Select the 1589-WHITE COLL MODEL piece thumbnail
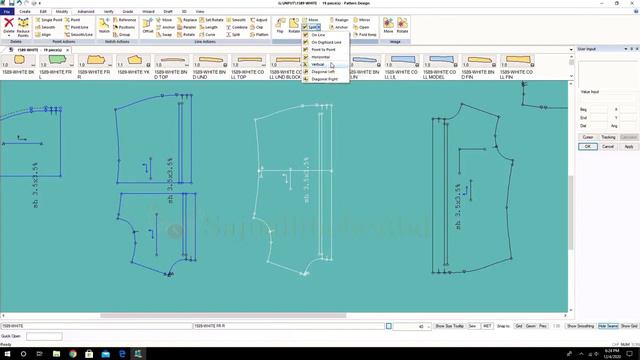The image size is (640, 360). coord(440,66)
